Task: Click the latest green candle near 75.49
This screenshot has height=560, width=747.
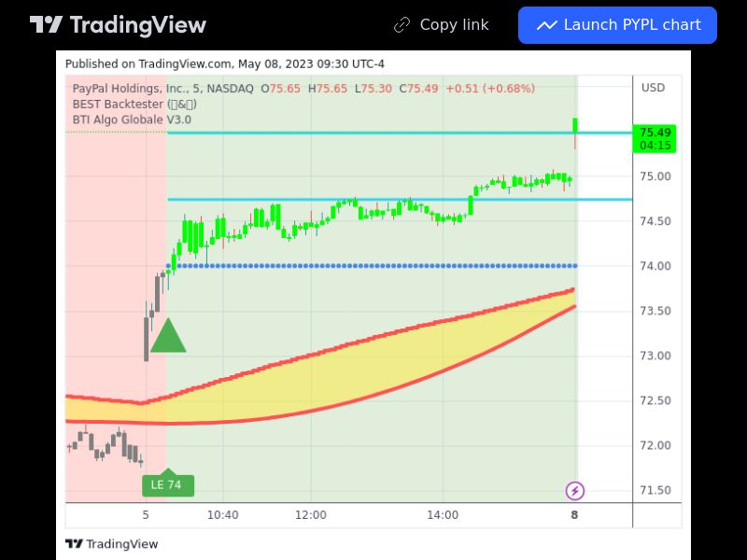Action: [x=575, y=133]
